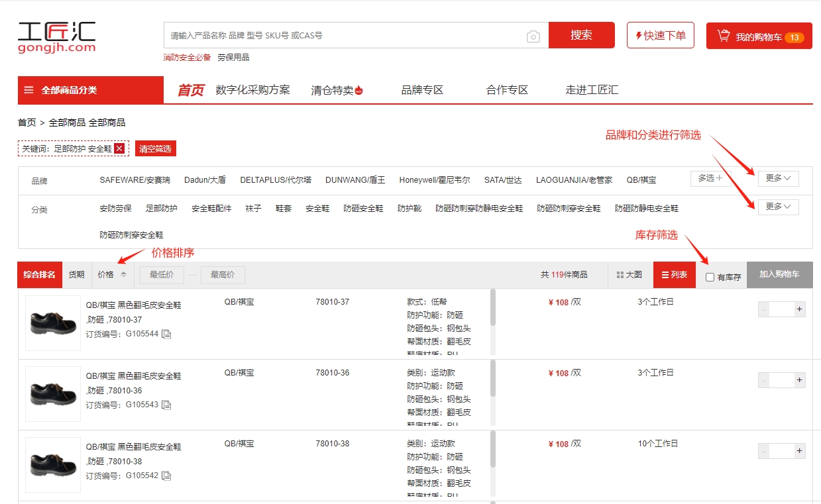This screenshot has height=504, width=821.
Task: Increase quantity for item 78010-38
Action: [x=800, y=451]
